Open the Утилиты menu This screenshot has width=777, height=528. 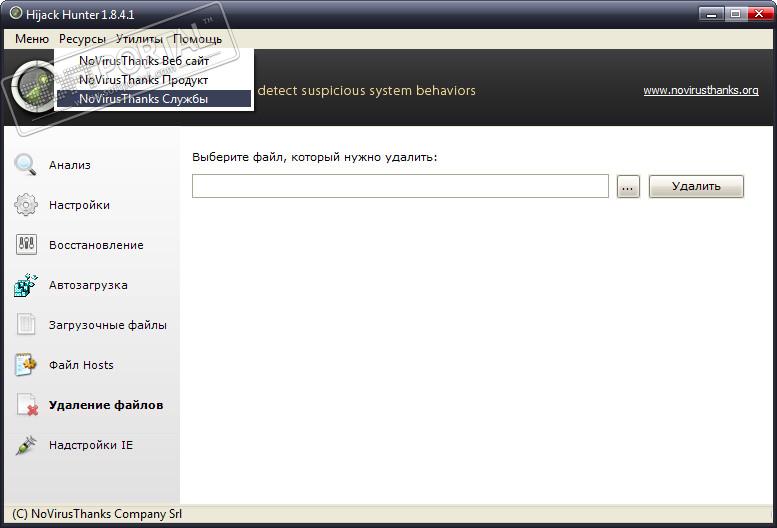pyautogui.click(x=139, y=39)
